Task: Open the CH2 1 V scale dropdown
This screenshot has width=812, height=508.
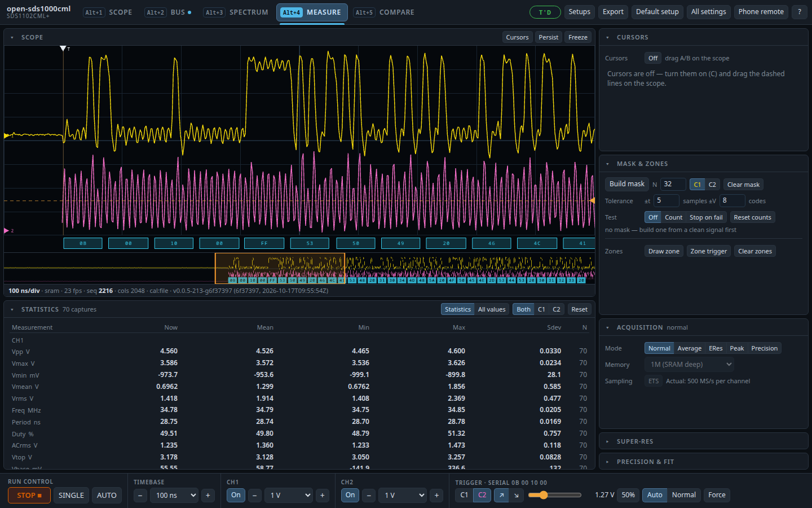Action: 403,496
